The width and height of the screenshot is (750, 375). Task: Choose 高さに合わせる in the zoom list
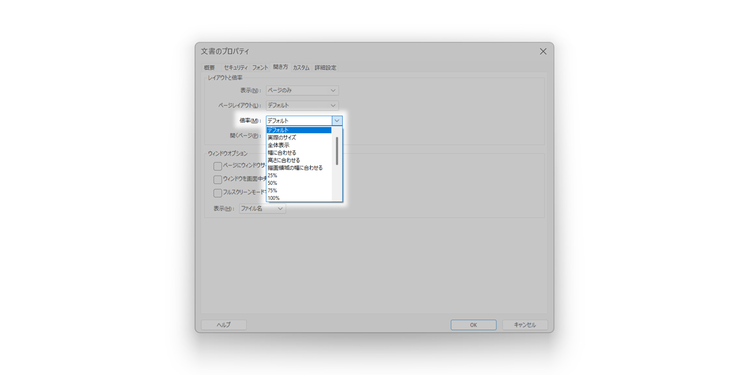(299, 160)
